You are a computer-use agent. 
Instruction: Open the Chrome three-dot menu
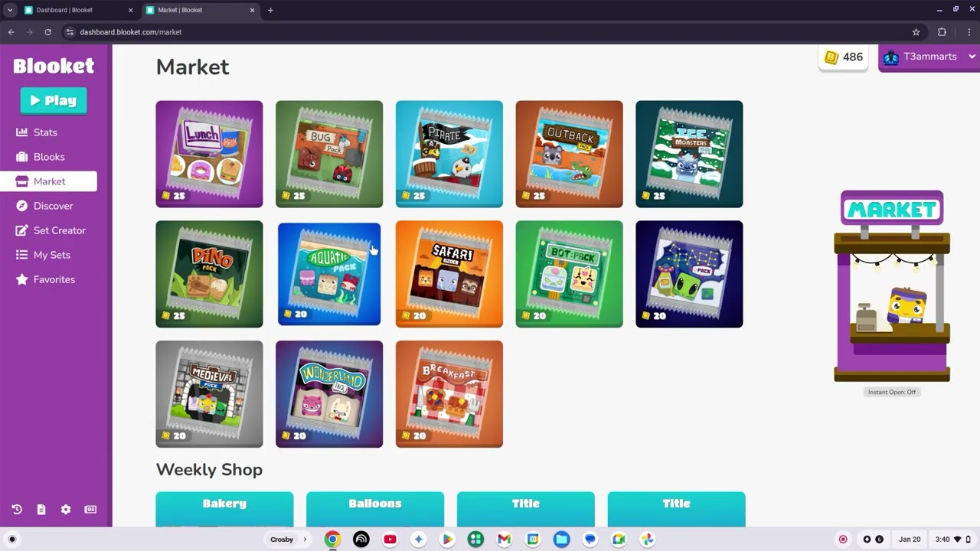pos(969,32)
